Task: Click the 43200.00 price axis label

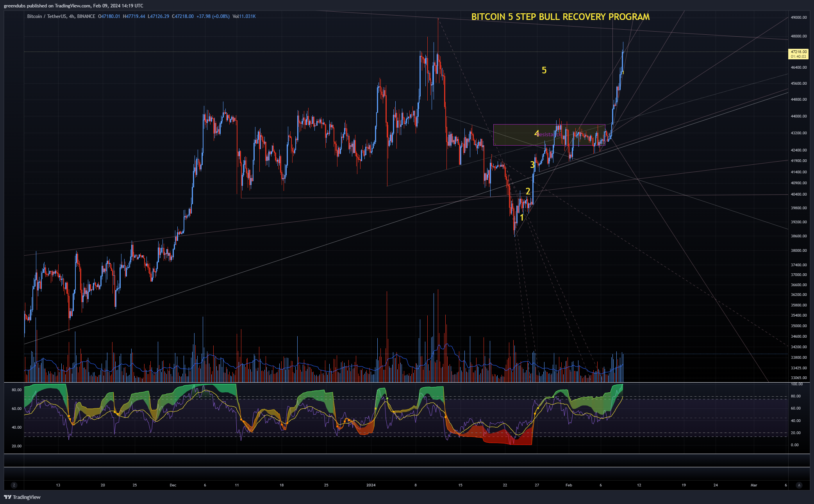Action: coord(799,133)
